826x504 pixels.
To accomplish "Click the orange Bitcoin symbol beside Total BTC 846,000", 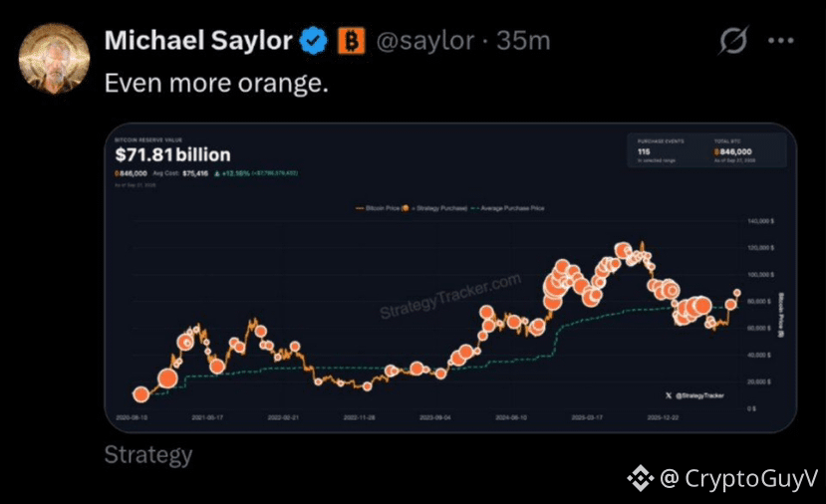I will tap(716, 151).
